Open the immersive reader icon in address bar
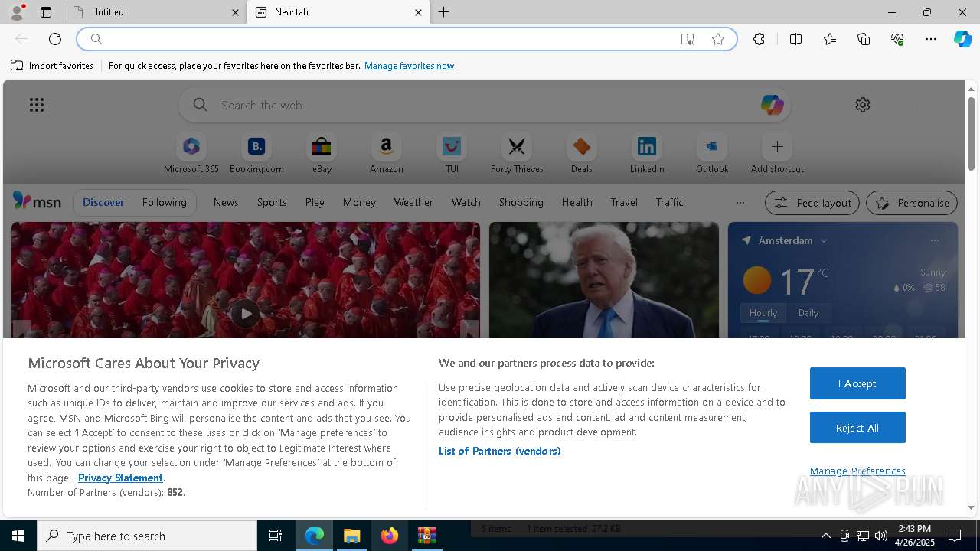 (688, 39)
